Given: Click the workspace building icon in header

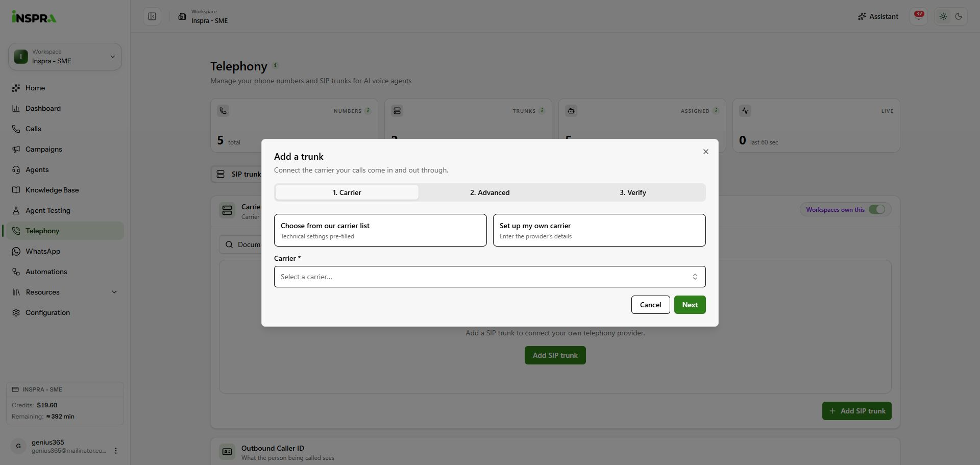Looking at the screenshot, I should pos(182,16).
